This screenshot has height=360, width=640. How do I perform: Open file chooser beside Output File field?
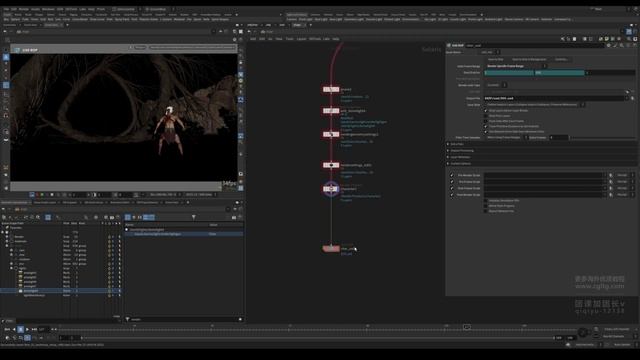coord(633,98)
